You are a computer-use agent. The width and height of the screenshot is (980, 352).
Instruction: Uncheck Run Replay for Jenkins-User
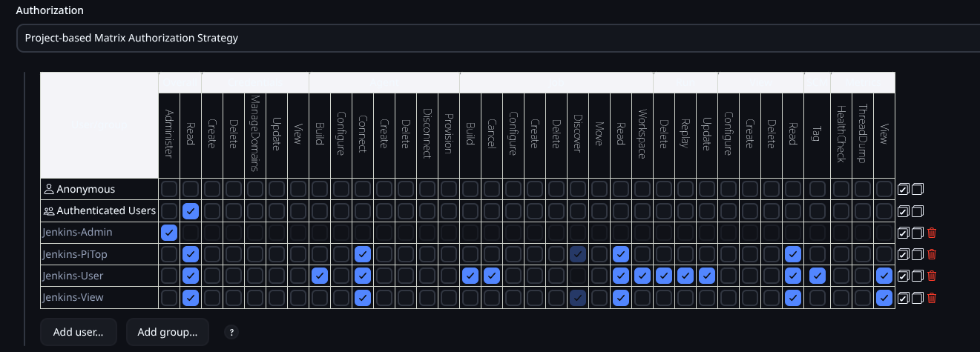tap(685, 276)
